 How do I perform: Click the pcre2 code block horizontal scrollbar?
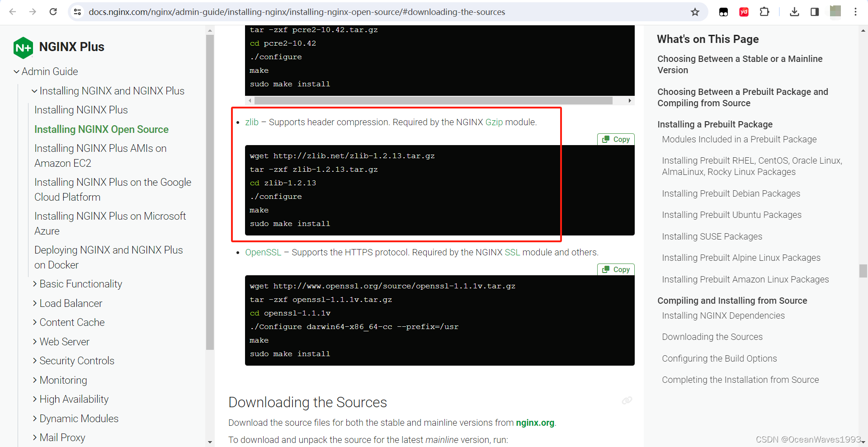pos(433,100)
